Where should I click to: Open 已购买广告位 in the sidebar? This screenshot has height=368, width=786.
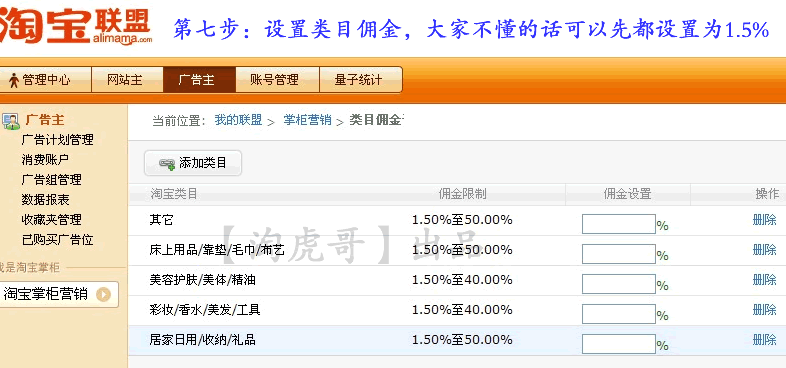(57, 240)
